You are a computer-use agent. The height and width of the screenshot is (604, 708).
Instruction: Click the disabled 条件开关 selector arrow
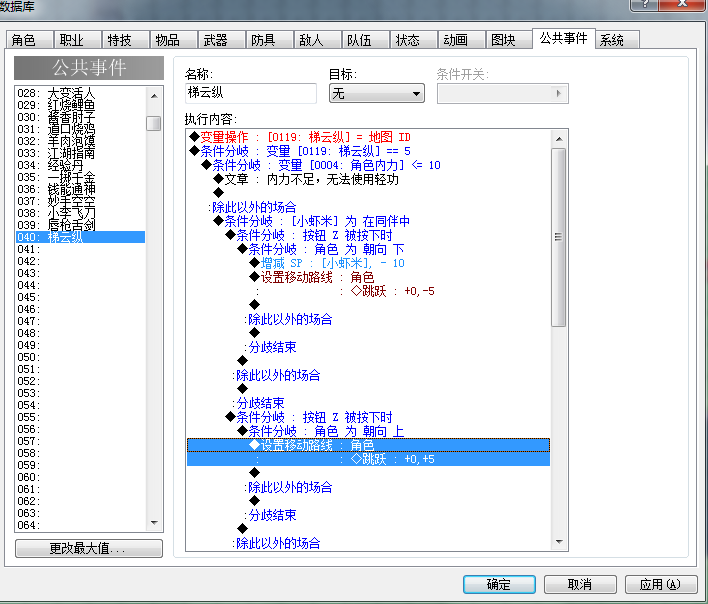coord(559,93)
